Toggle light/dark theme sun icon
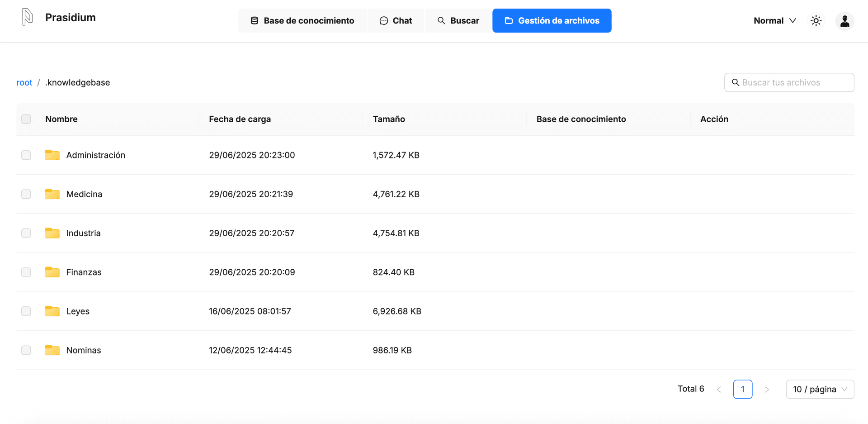868x424 pixels. (x=816, y=21)
